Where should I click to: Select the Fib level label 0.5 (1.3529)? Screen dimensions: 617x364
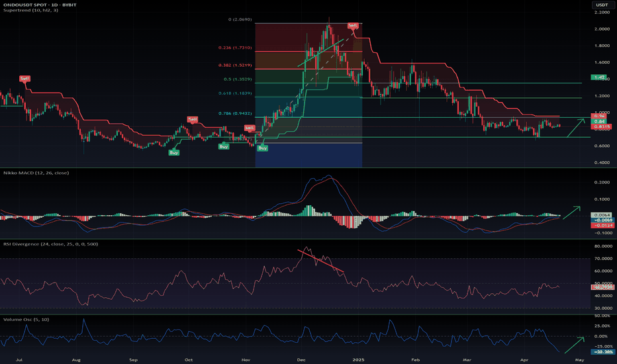pos(238,79)
